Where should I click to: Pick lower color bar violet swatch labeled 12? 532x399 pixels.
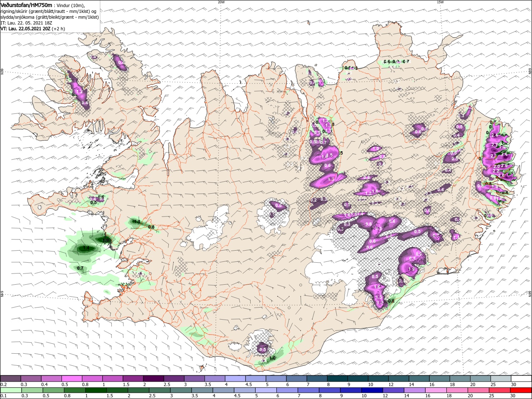[x=393, y=391]
